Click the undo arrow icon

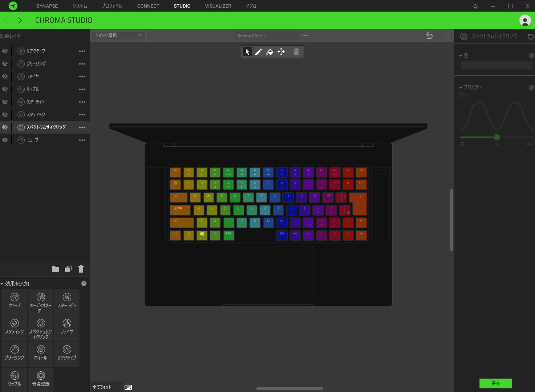click(x=429, y=35)
